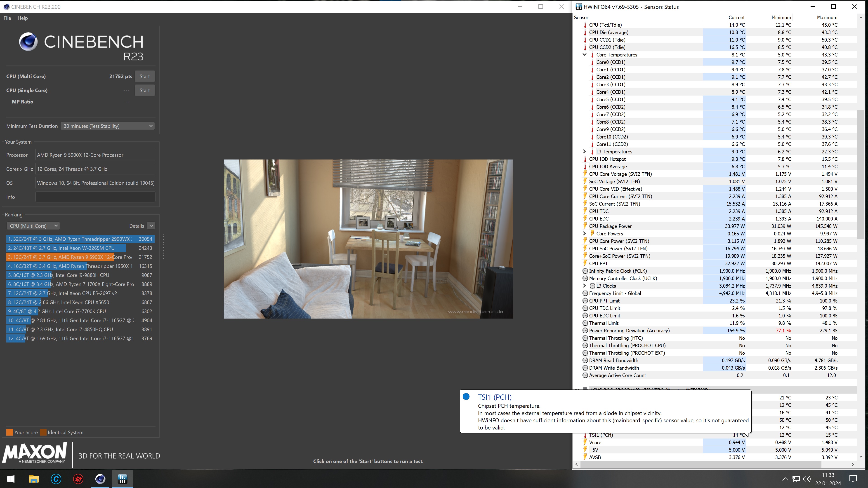868x488 pixels.
Task: Select ranking row Threadripper 1950X
Action: 80,266
